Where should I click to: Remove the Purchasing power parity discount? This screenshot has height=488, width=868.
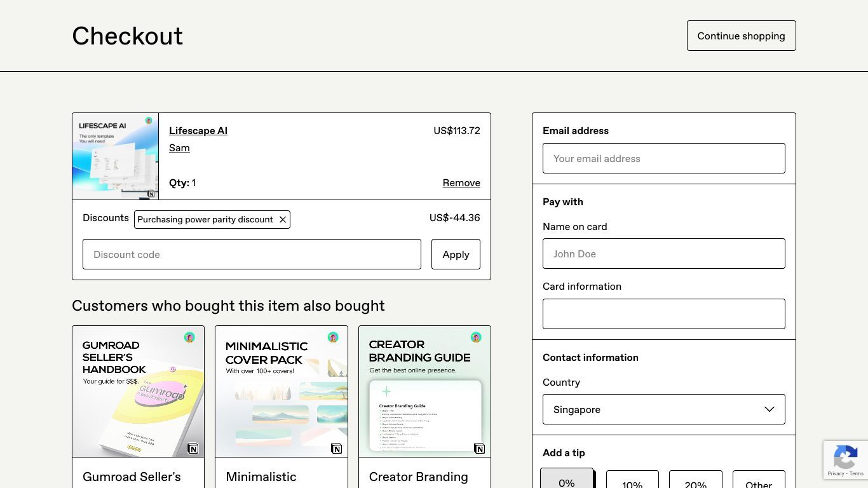pos(283,219)
